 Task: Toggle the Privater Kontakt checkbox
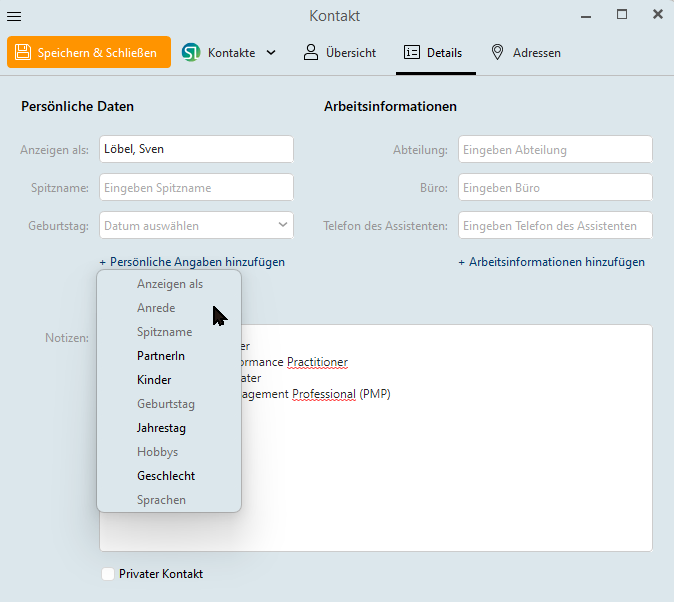click(108, 574)
